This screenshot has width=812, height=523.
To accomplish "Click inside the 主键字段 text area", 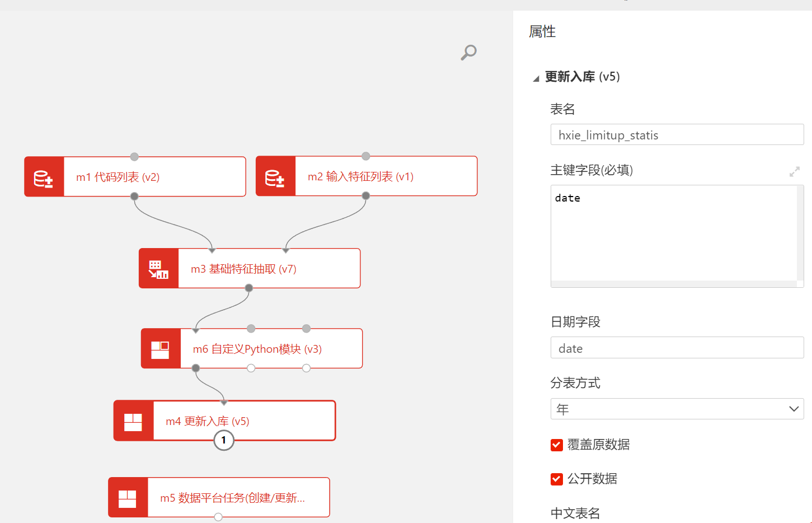I will point(674,235).
